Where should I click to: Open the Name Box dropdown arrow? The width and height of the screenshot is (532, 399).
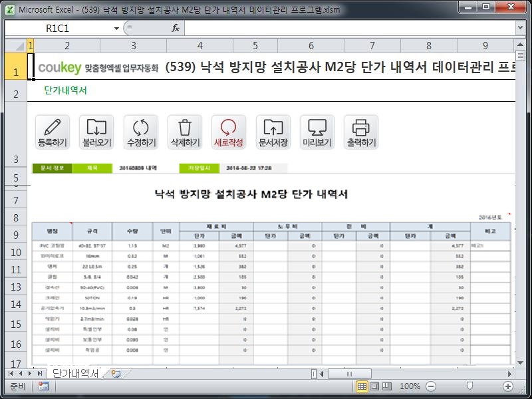[116, 28]
